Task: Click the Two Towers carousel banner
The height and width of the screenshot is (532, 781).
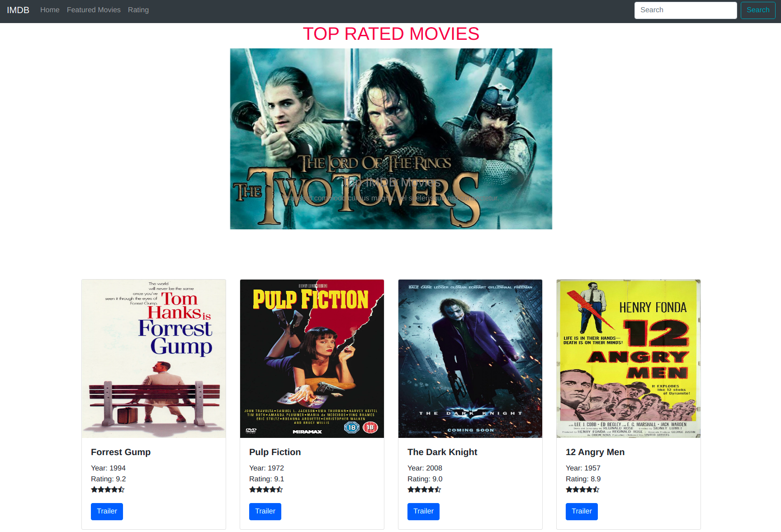Action: coord(391,139)
